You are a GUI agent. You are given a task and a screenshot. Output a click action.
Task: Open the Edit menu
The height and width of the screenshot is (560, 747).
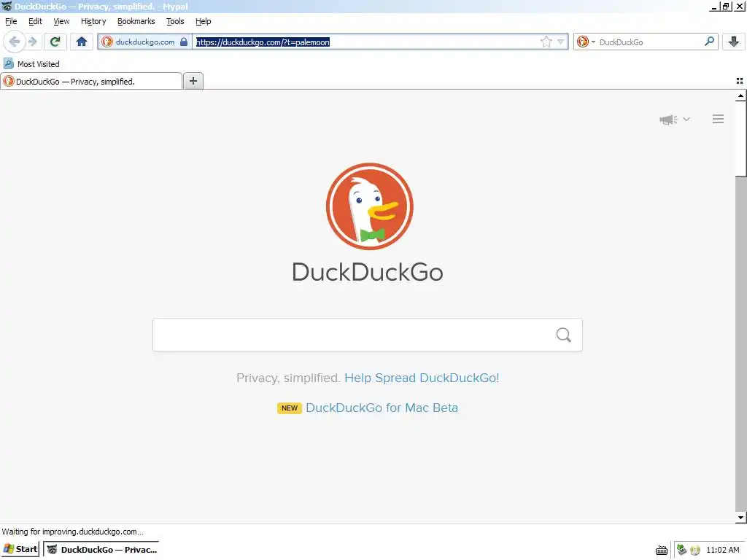[x=35, y=21]
